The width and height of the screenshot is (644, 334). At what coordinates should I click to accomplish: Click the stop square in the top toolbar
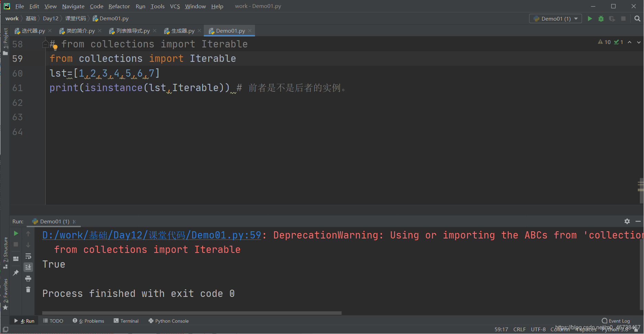[623, 19]
